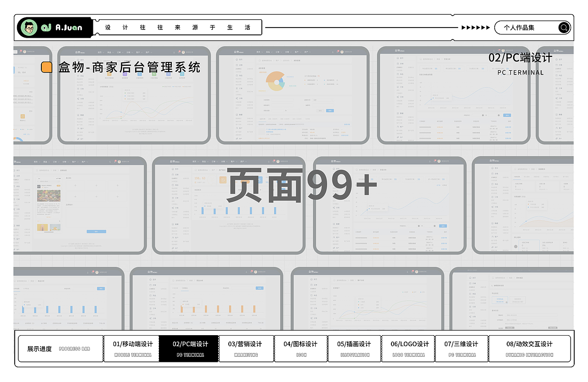
Task: Click the user avatar in the mockup header
Action: 341,52
